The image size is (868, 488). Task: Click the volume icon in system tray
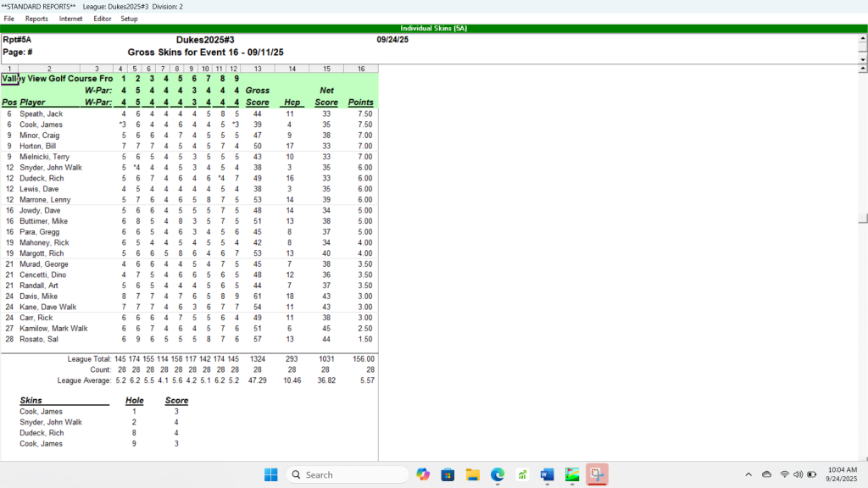click(x=798, y=474)
